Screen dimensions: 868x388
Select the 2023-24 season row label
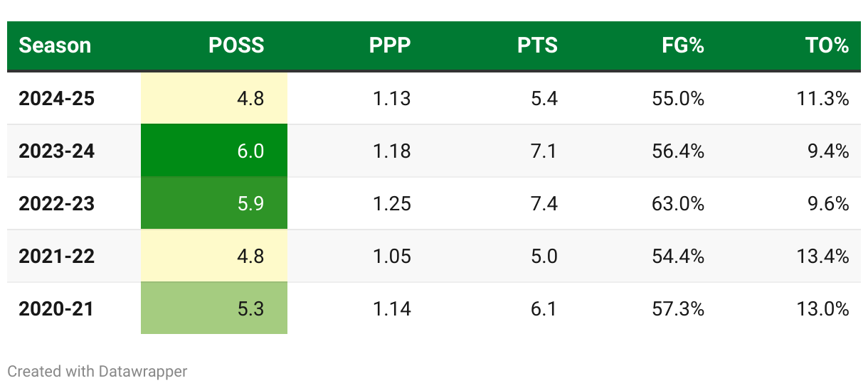[56, 151]
